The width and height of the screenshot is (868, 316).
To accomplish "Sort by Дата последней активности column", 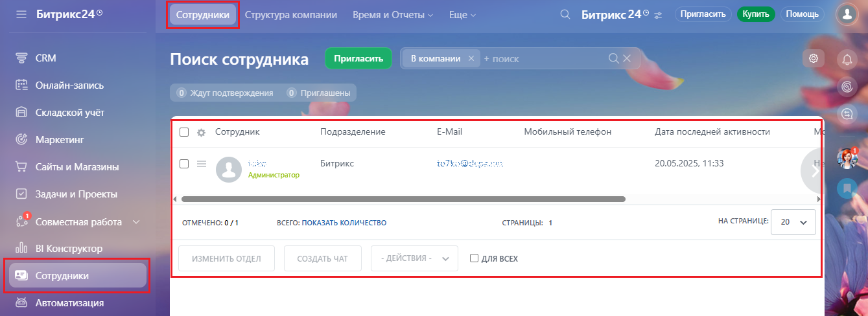I will coord(712,131).
